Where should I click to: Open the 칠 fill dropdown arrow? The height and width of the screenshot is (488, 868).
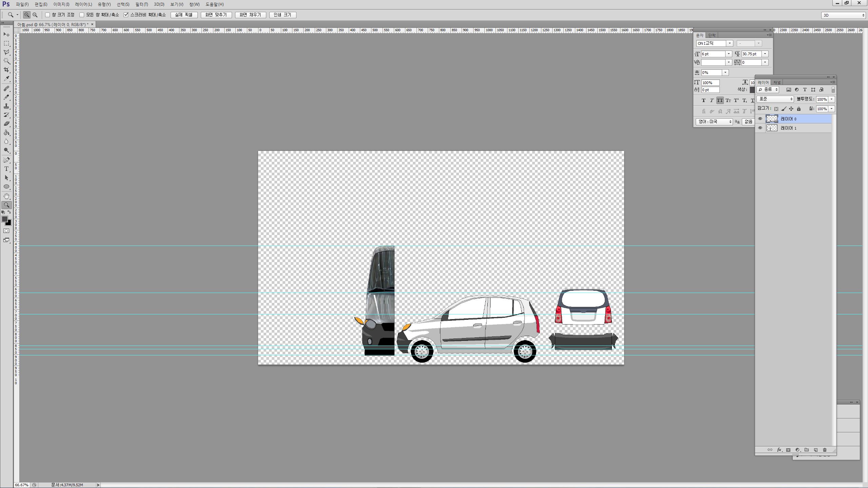coord(832,109)
